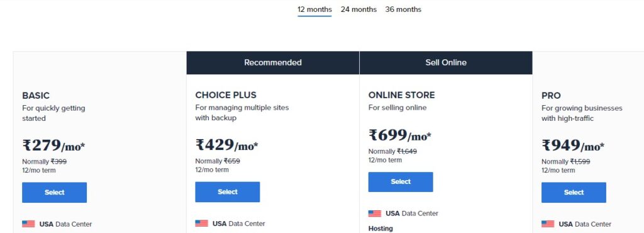
Task: Switch to the 12 months tab
Action: (x=314, y=9)
